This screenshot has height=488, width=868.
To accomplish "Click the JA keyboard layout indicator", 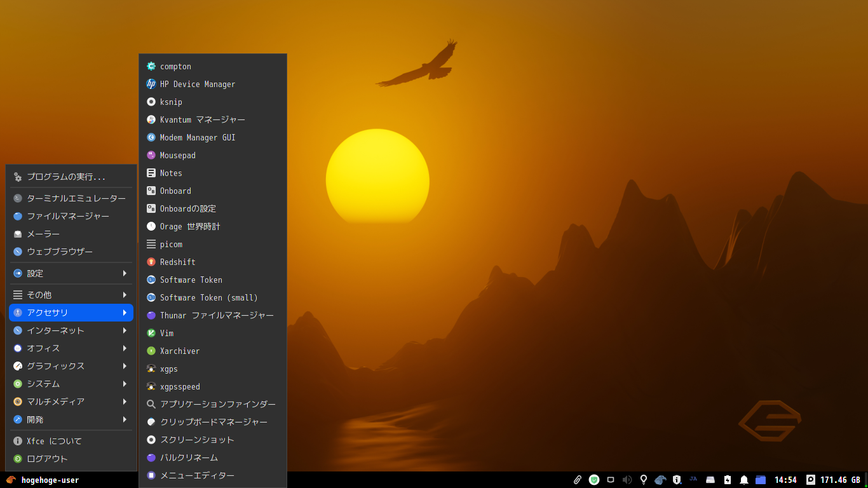I will (693, 478).
